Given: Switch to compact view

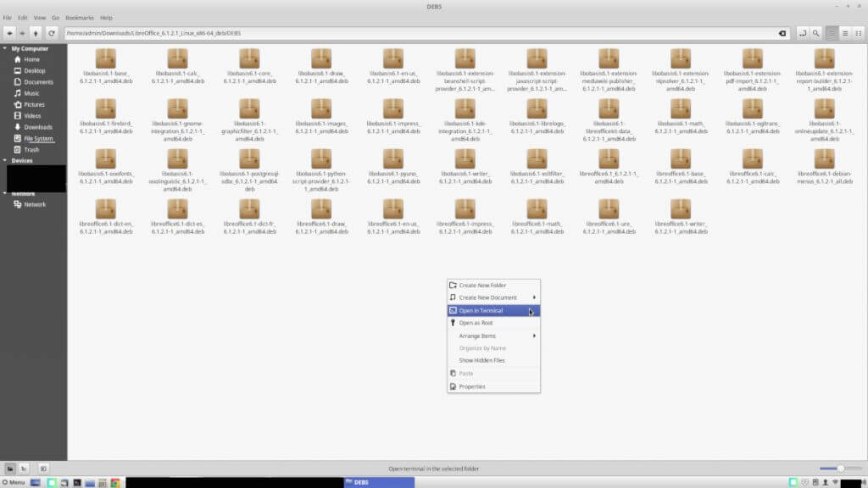Looking at the screenshot, I should coord(859,33).
